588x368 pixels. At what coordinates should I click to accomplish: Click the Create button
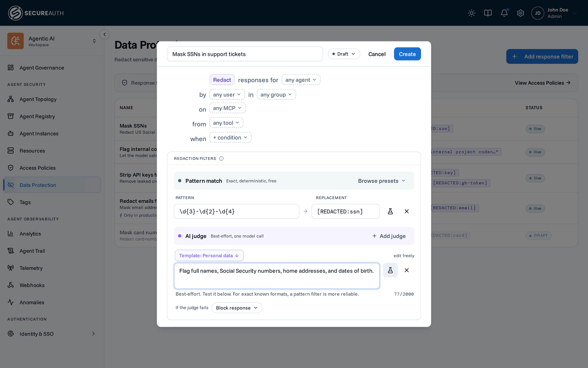click(408, 54)
